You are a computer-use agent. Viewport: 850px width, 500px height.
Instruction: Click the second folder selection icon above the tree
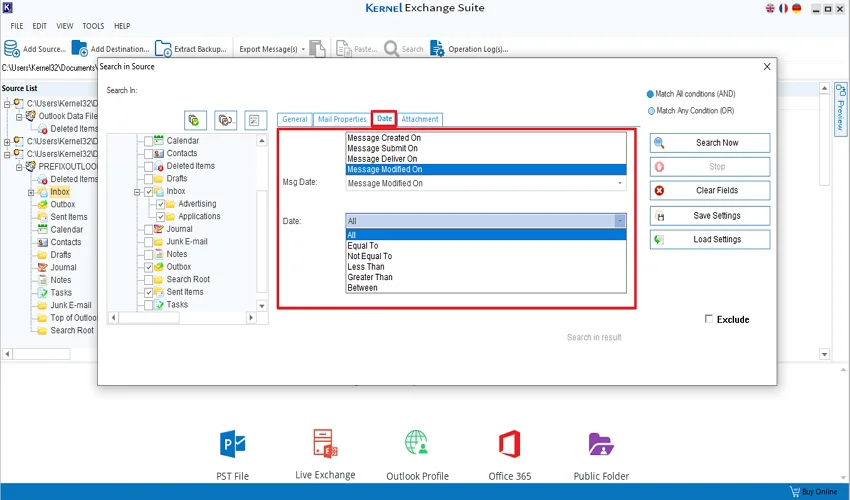pos(226,120)
